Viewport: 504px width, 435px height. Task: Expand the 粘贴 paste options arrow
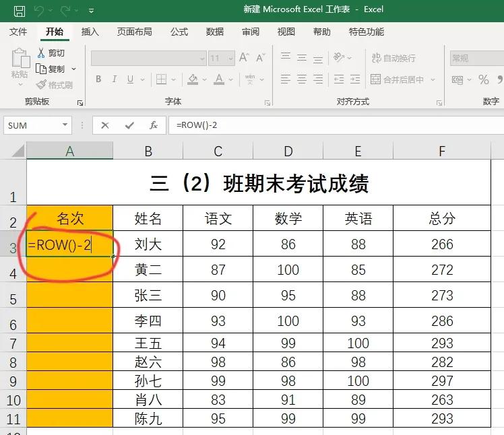(20, 84)
